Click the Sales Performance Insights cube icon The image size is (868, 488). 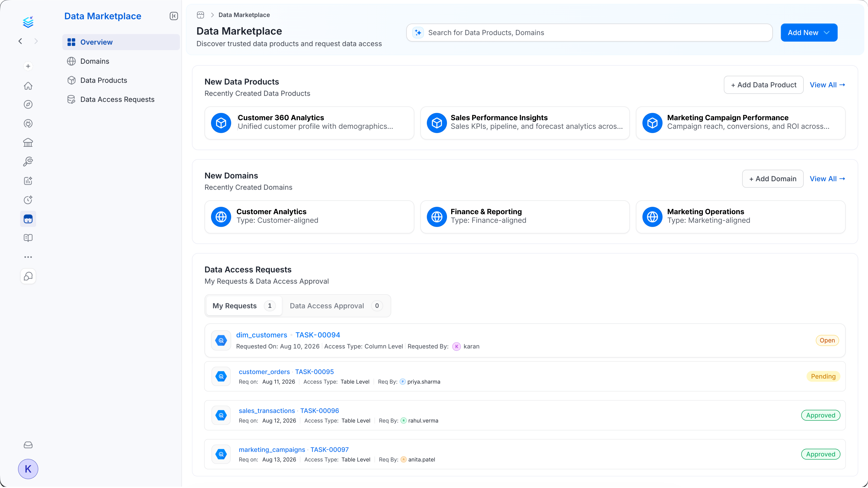click(437, 123)
